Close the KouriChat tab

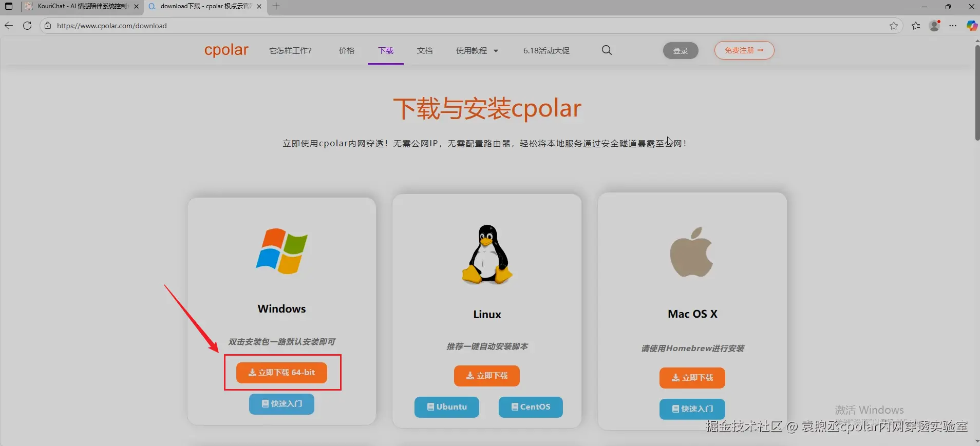pyautogui.click(x=136, y=6)
